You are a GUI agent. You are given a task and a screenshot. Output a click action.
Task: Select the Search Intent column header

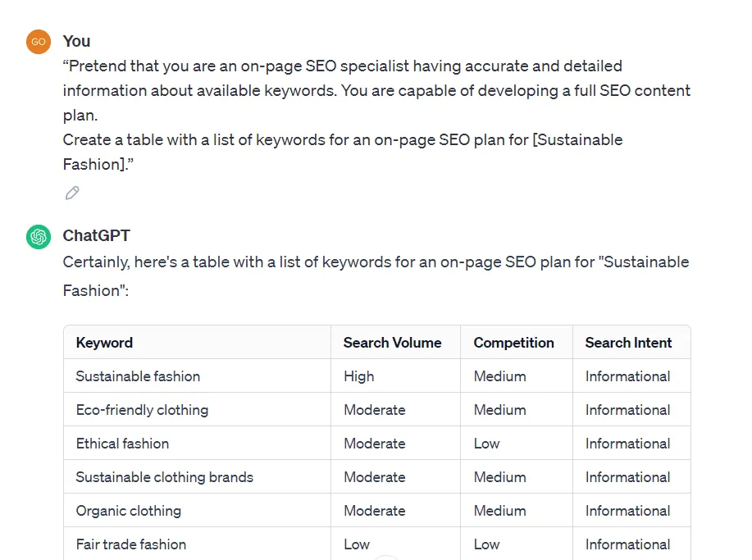[x=628, y=343]
